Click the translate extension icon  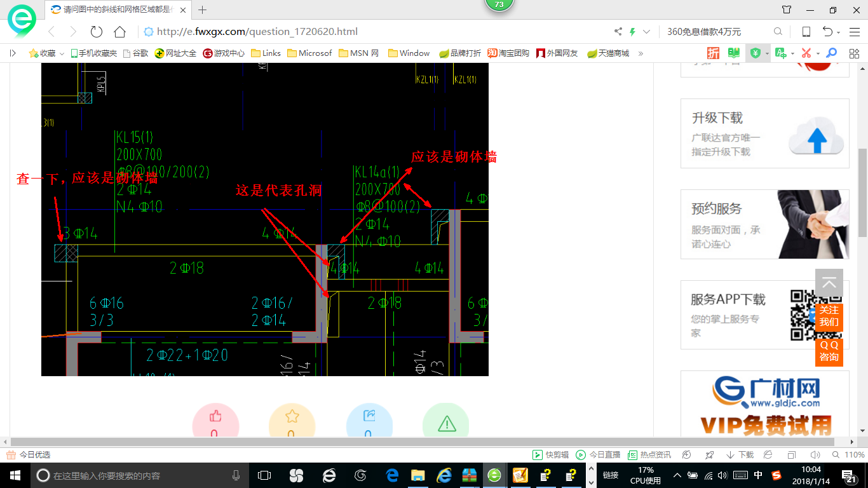(x=781, y=53)
